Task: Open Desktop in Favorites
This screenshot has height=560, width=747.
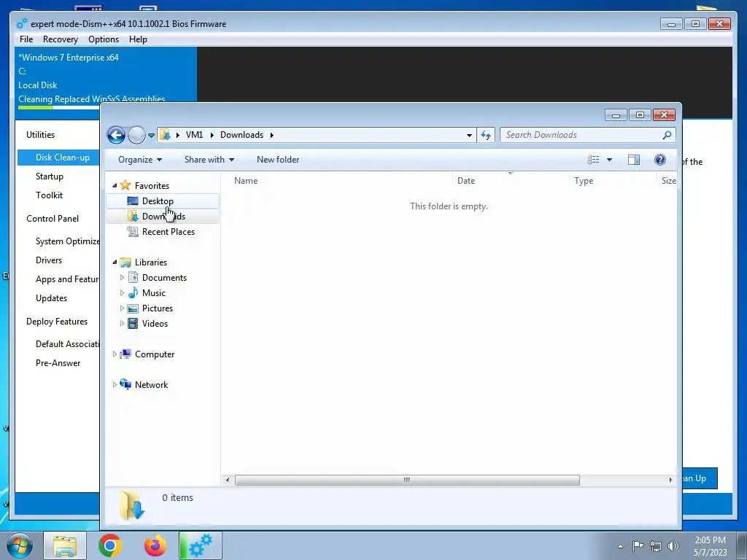Action: tap(158, 201)
